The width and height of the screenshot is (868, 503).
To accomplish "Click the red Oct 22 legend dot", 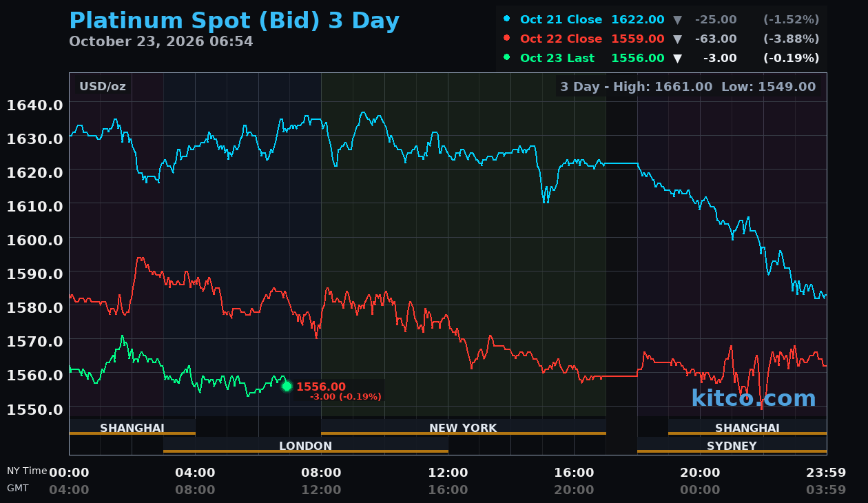I will click(x=507, y=38).
